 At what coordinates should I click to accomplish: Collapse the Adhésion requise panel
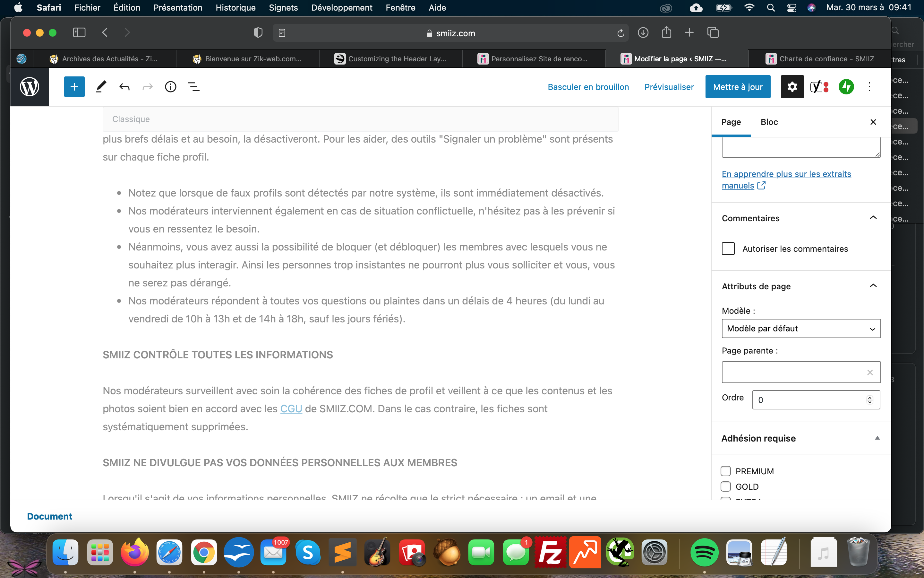pos(877,438)
